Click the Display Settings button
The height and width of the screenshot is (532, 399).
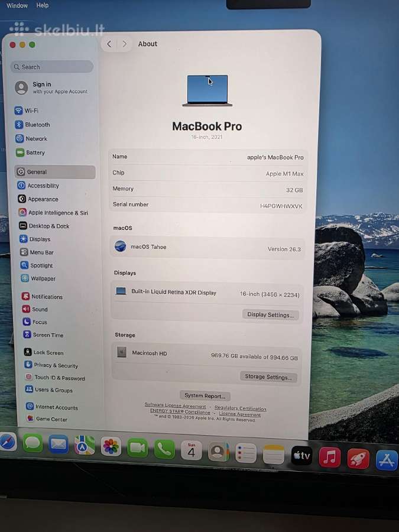pos(270,314)
